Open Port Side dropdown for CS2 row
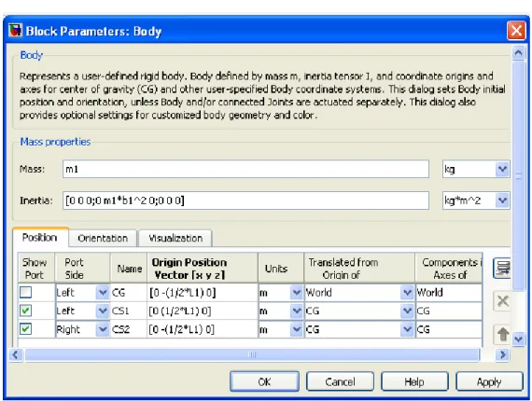Image resolution: width=532 pixels, height=401 pixels. 102,329
